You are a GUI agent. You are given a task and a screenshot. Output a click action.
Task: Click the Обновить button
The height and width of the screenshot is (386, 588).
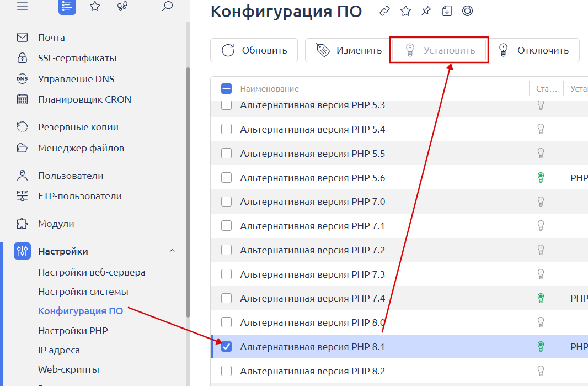click(254, 50)
